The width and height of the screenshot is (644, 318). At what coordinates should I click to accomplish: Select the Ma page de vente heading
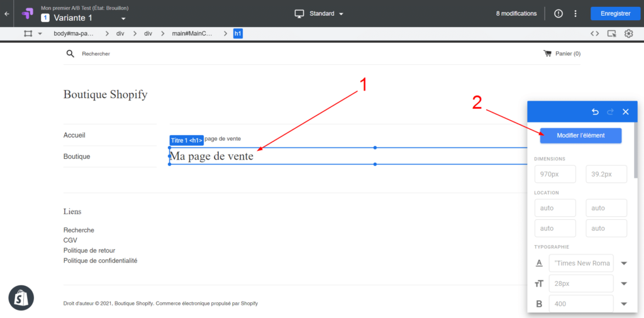211,156
